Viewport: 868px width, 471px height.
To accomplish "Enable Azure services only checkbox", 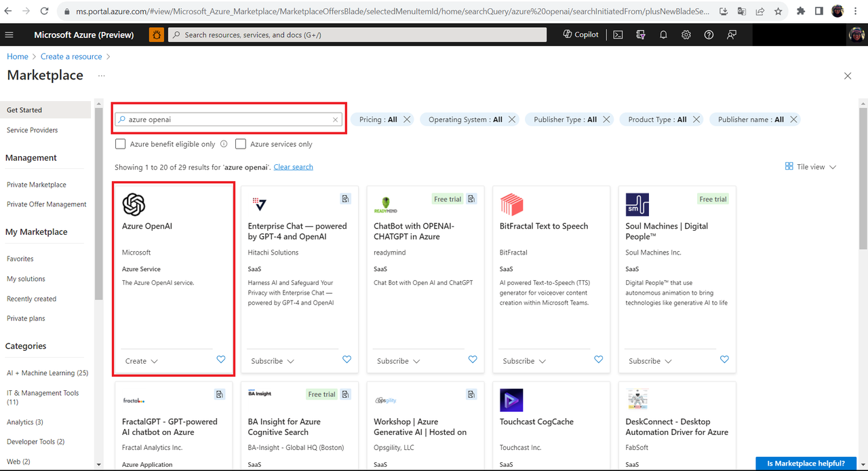I will (241, 144).
